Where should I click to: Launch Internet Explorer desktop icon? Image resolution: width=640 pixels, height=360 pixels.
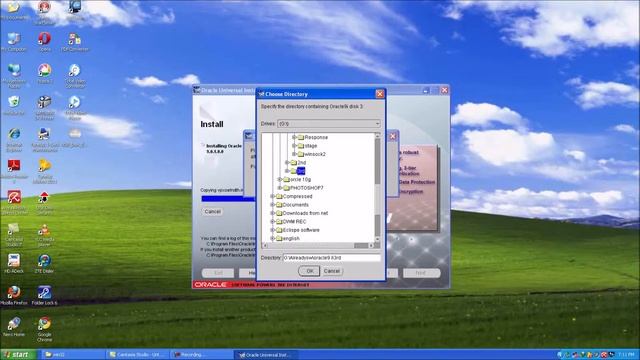point(14,139)
